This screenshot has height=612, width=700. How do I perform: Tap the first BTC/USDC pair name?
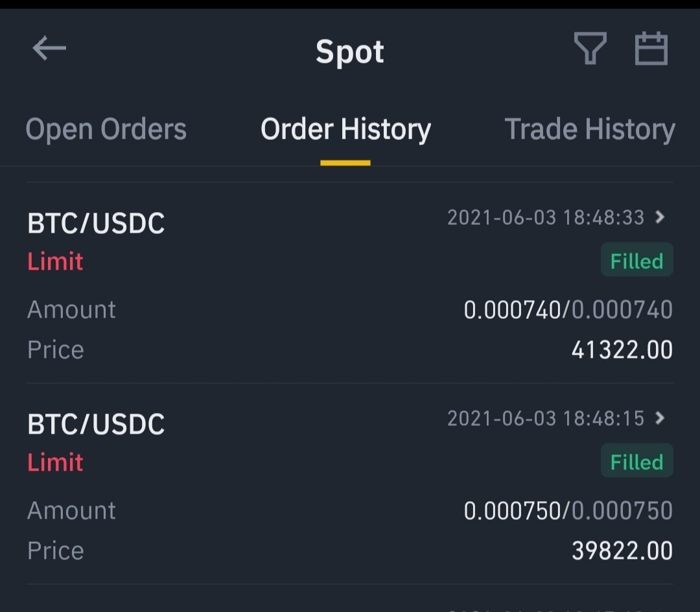tap(96, 223)
